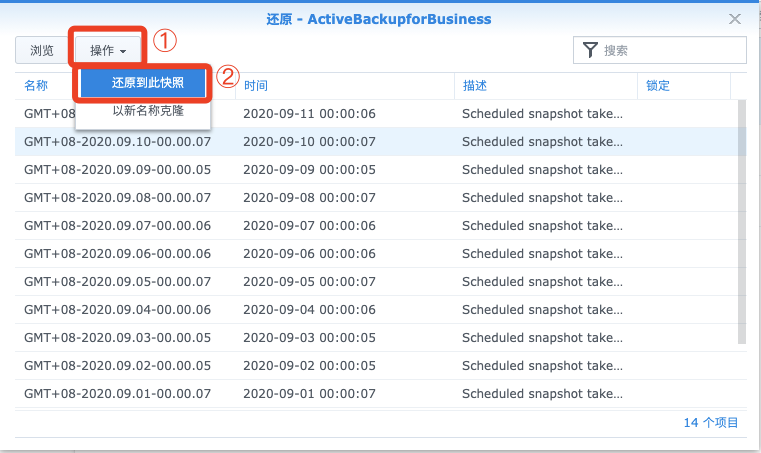Sort by the 时间 column header

click(x=255, y=86)
